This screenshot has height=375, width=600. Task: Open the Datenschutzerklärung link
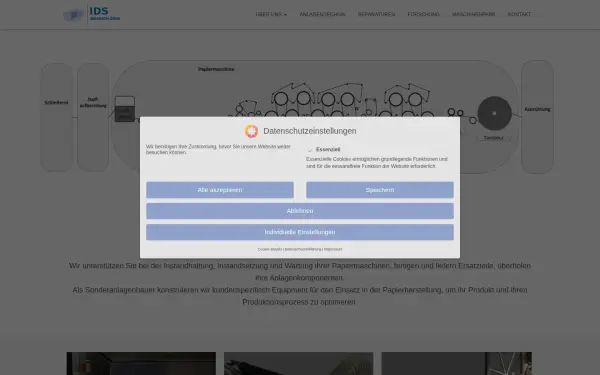pos(303,249)
